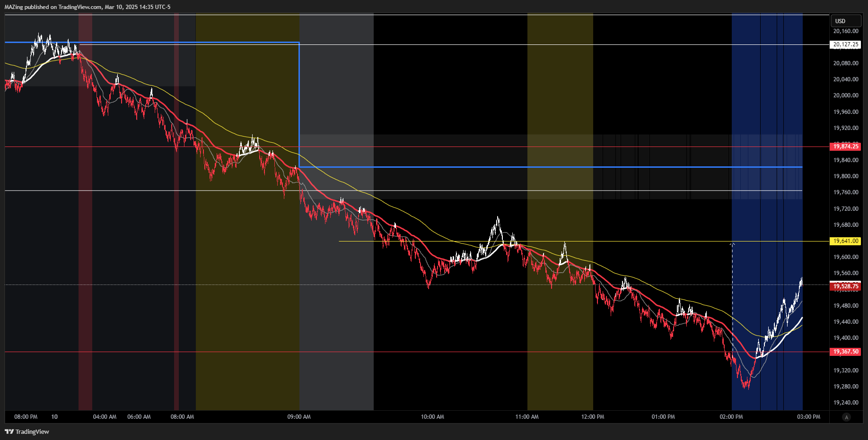Click the 06:00 AM time axis label

point(139,417)
